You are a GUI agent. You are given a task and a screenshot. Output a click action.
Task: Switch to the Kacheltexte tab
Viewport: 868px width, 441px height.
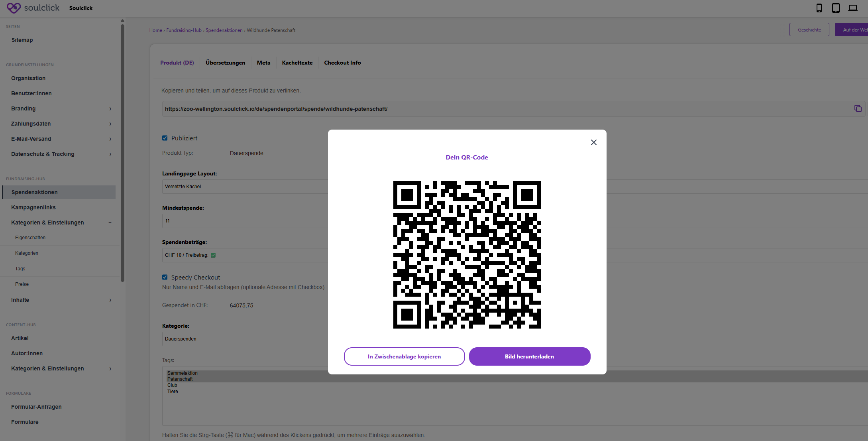pyautogui.click(x=297, y=63)
